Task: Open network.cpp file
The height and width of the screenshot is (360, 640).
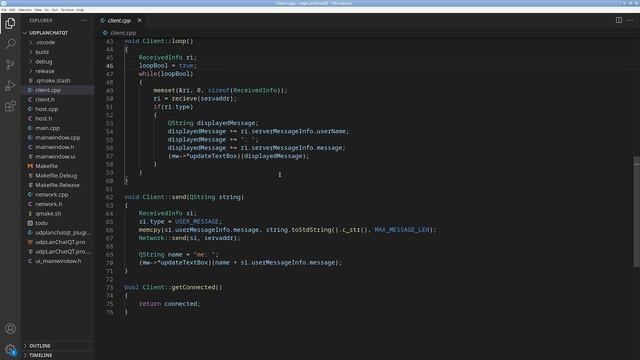Action: (x=58, y=195)
